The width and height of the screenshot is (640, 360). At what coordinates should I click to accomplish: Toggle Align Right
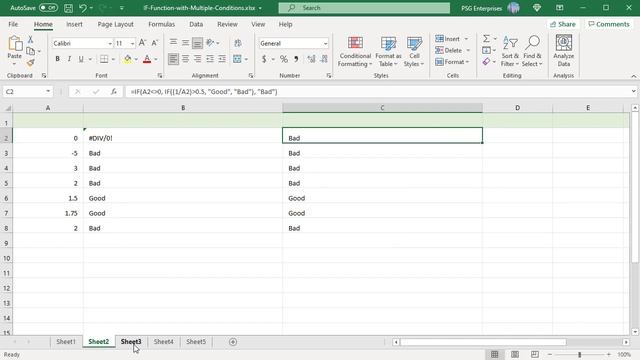point(198,59)
